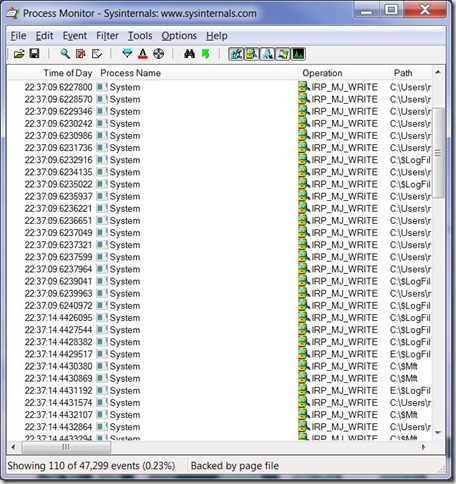Open the Event menu
The image size is (456, 484).
pos(75,36)
